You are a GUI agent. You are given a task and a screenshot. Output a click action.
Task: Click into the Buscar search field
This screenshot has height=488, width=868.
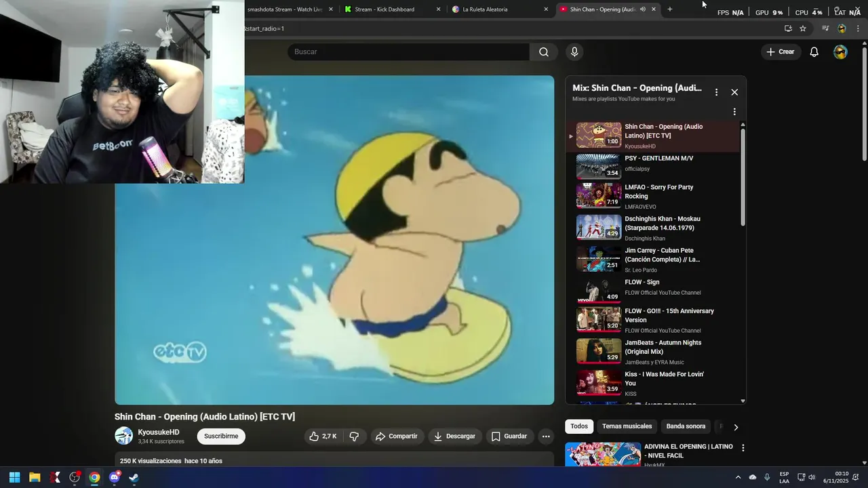click(x=409, y=52)
